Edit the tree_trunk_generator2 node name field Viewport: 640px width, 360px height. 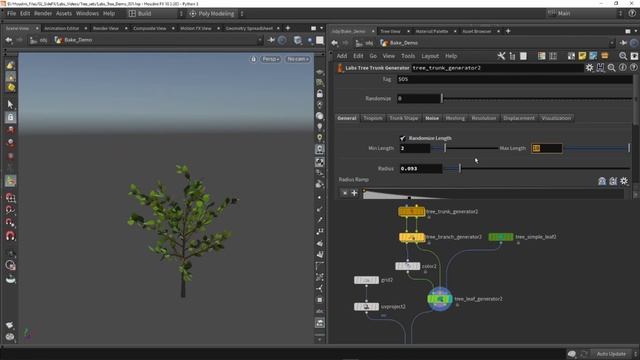tap(497, 68)
